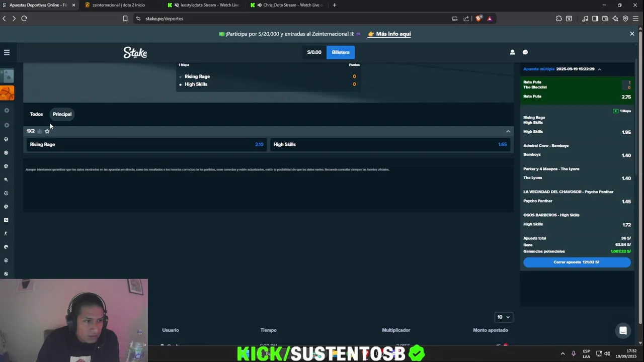Click Cerrar apuesta 121.02 S/ button
644x362 pixels.
click(577, 262)
